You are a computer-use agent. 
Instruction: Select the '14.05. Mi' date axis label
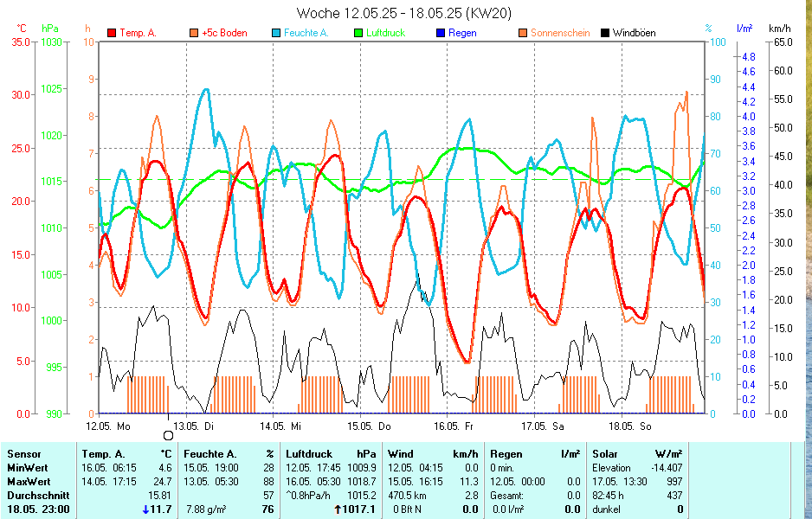[x=280, y=426]
